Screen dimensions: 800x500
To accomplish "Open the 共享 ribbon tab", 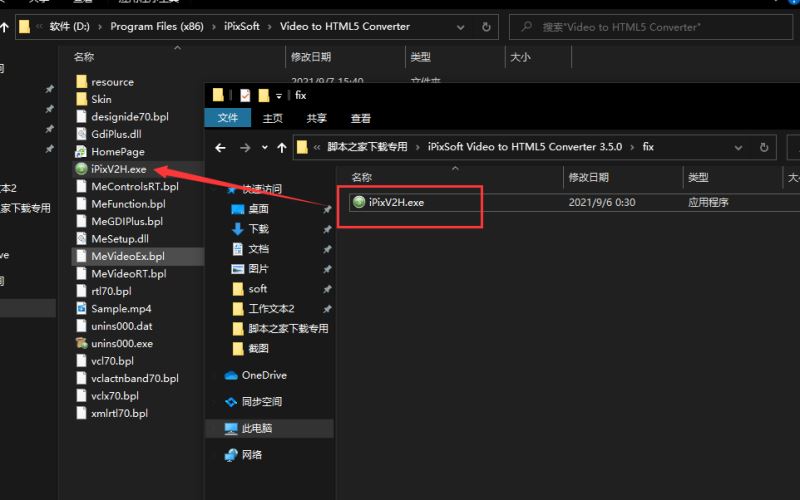I will point(316,118).
